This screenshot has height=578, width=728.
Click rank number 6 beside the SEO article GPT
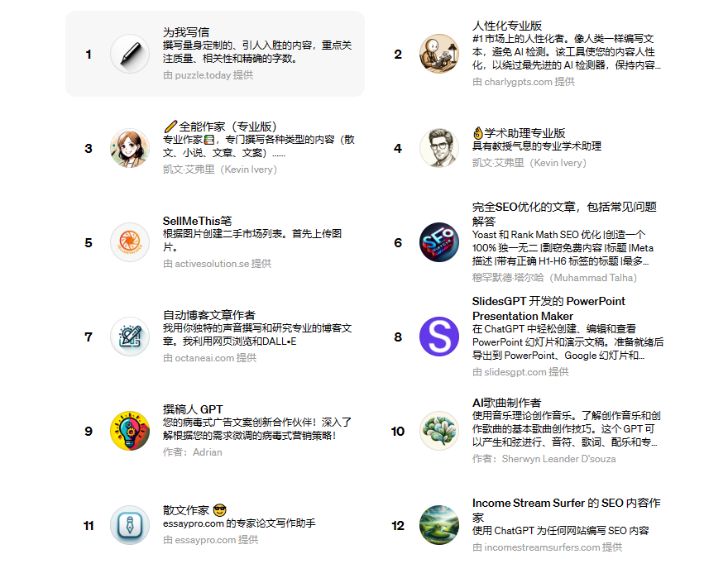coord(398,243)
